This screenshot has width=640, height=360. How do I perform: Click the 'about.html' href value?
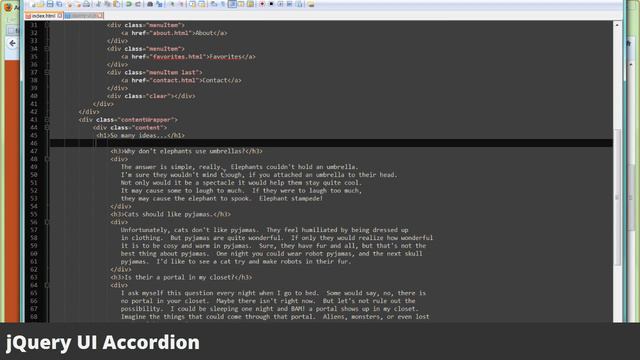pyautogui.click(x=171, y=33)
